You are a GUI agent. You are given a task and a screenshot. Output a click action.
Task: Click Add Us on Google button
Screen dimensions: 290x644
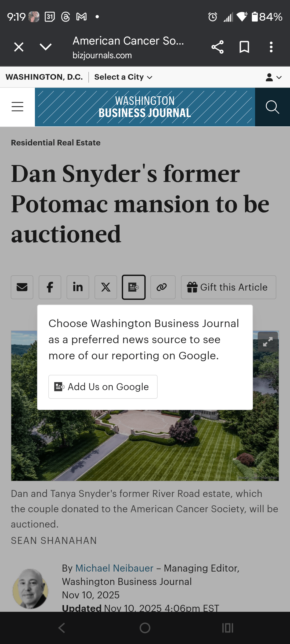click(x=103, y=387)
